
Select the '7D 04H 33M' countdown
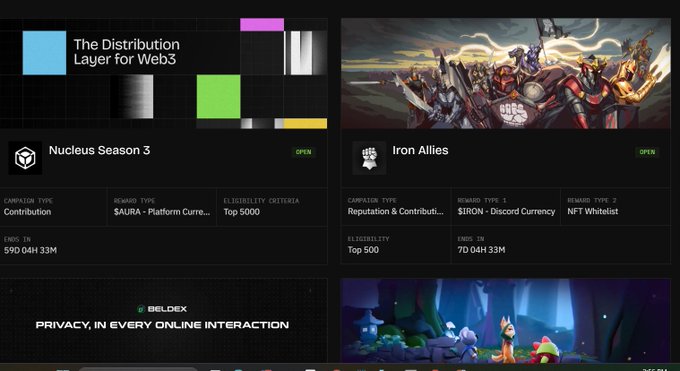point(481,250)
